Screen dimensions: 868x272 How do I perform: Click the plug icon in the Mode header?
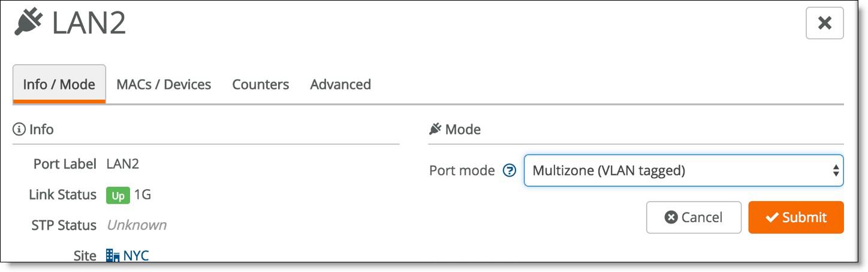pyautogui.click(x=435, y=129)
